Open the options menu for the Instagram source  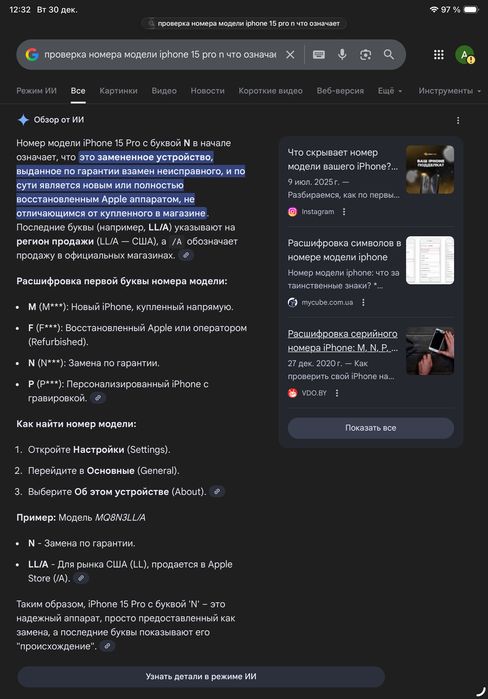point(344,212)
